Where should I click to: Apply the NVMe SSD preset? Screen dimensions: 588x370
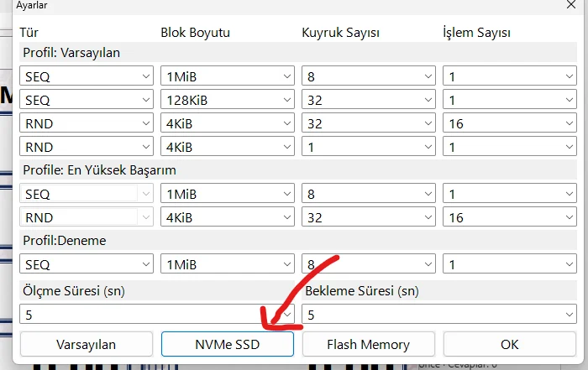[x=227, y=344]
